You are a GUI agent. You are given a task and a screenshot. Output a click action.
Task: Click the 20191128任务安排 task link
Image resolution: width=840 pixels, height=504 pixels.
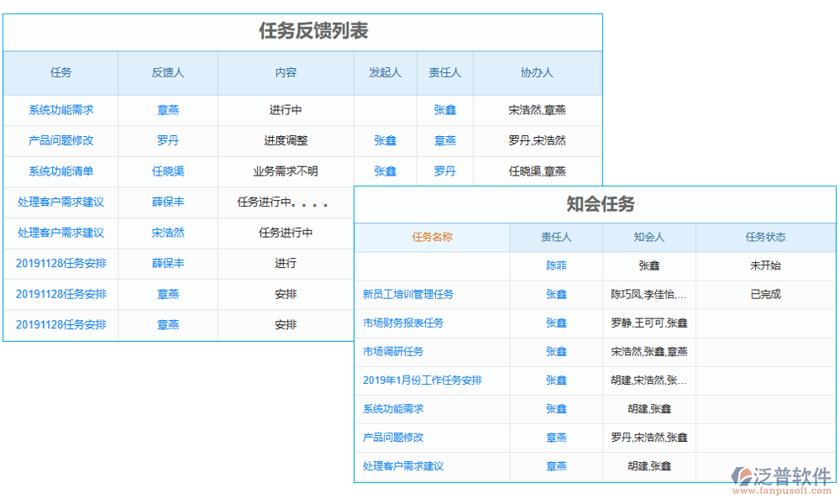pyautogui.click(x=60, y=264)
